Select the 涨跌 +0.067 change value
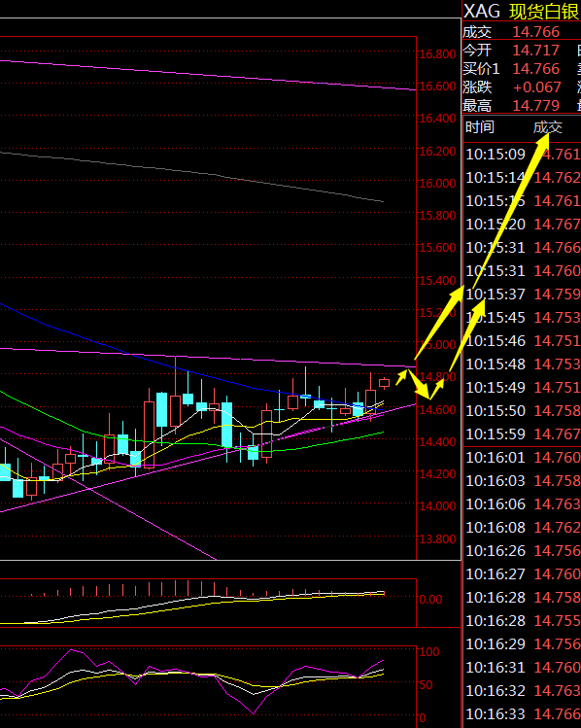581x728 pixels. [537, 87]
